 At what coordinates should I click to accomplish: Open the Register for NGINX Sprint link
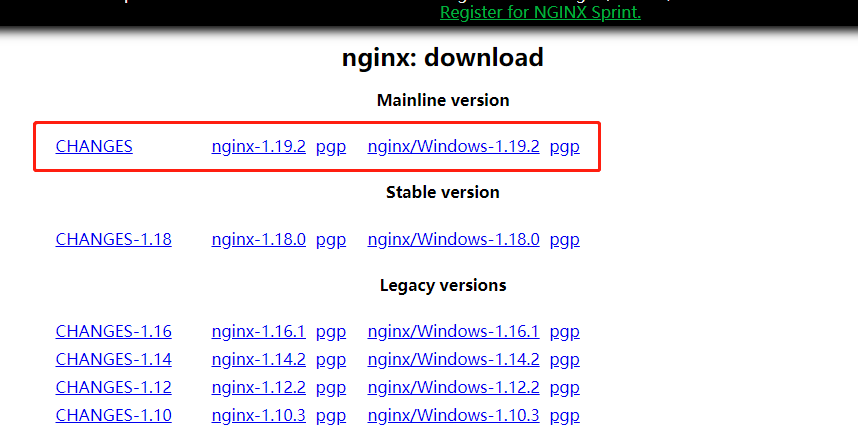(x=540, y=12)
